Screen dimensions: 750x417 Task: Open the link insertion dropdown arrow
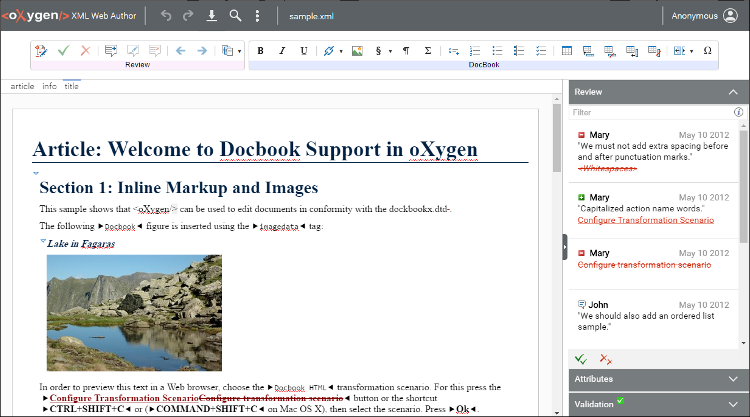340,51
